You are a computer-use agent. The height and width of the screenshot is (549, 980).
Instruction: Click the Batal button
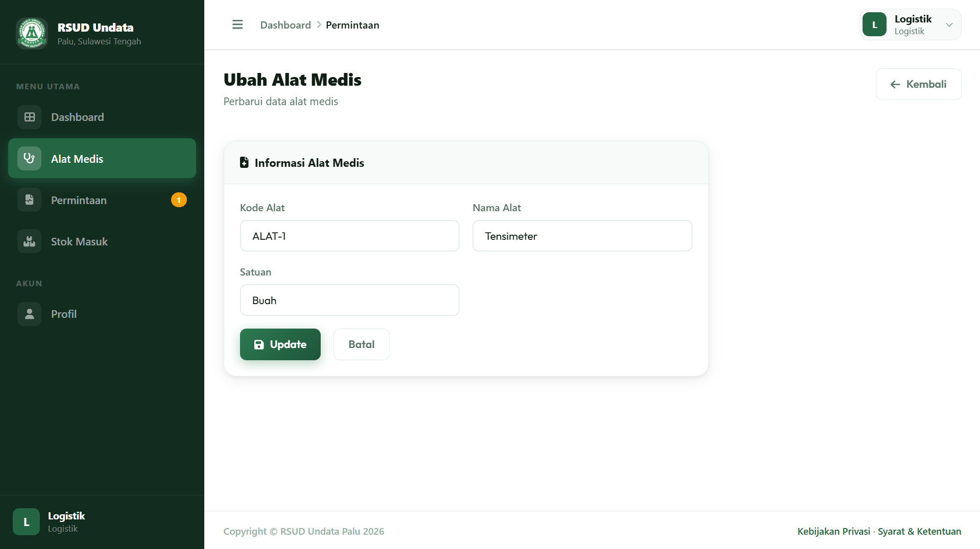[x=362, y=344]
